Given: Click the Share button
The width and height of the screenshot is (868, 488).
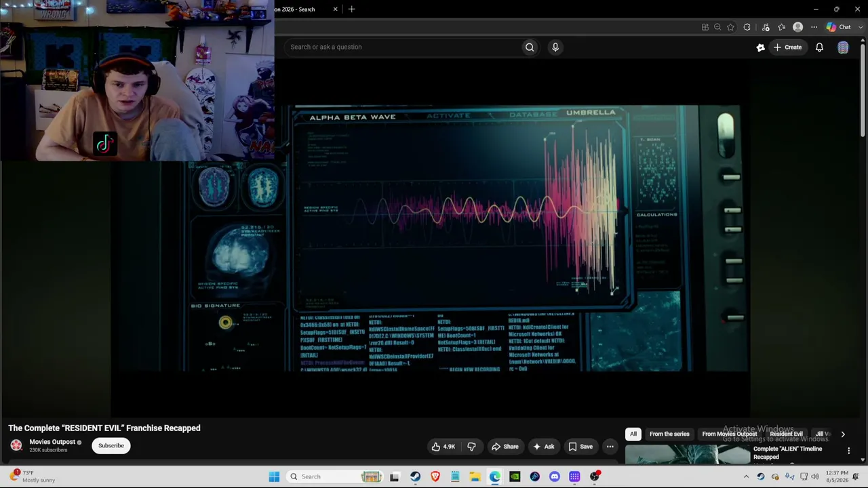Looking at the screenshot, I should coord(505,447).
